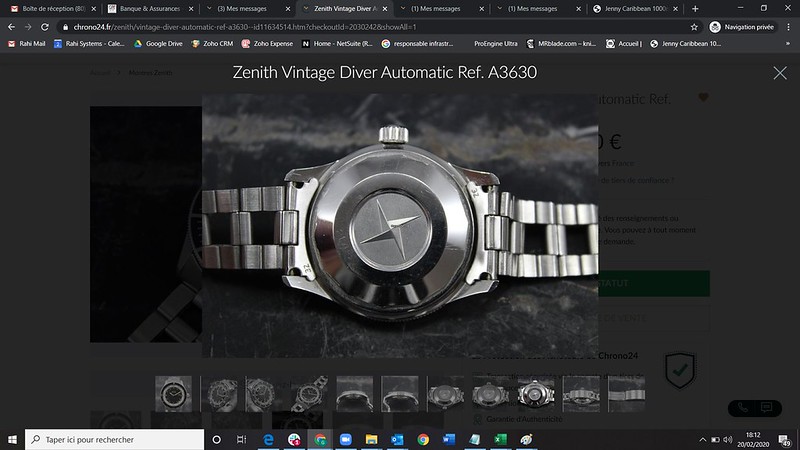Screen dimensions: 800x450
Task: Click the phone contact icon
Action: 743,408
